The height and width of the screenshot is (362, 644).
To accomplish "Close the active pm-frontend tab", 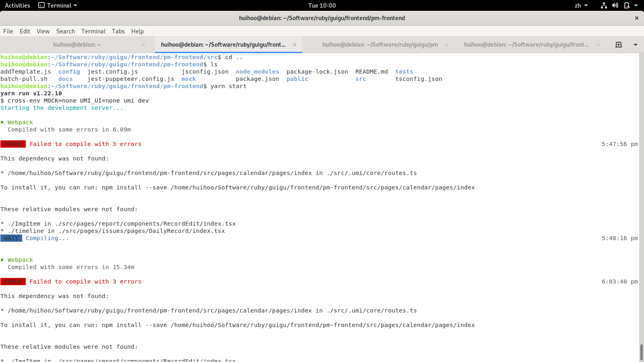I will point(295,45).
